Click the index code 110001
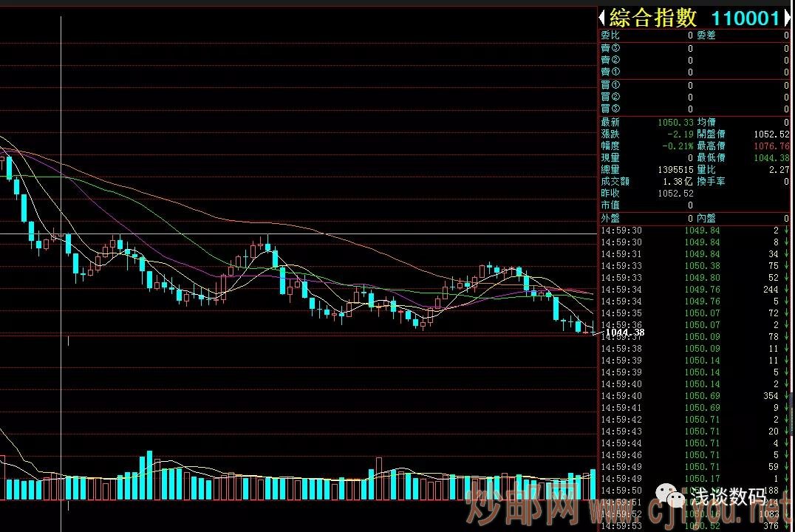 tap(744, 18)
